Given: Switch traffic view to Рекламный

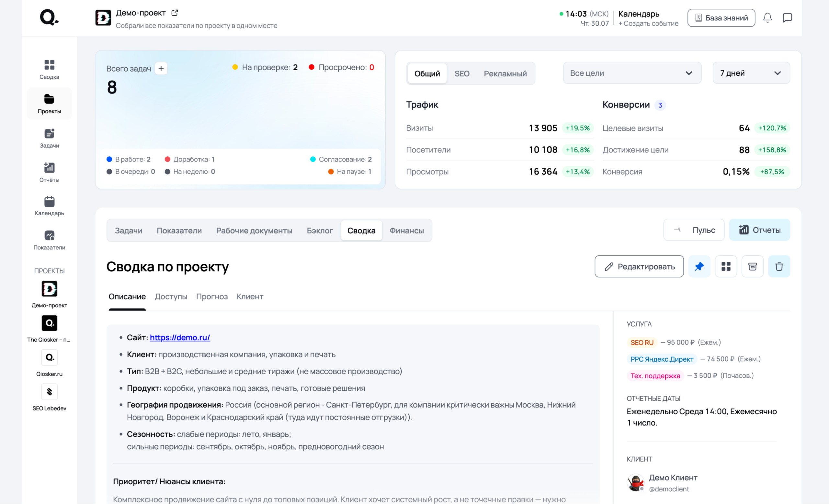Looking at the screenshot, I should point(505,73).
